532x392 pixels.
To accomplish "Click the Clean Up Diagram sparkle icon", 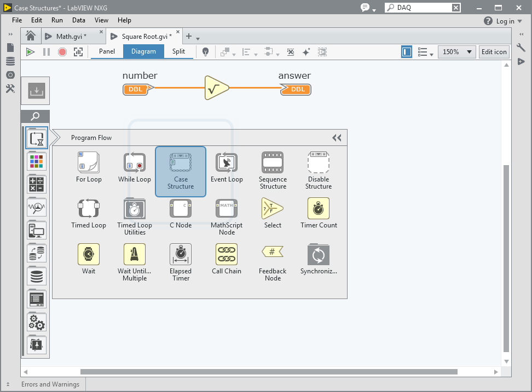I will [x=306, y=52].
